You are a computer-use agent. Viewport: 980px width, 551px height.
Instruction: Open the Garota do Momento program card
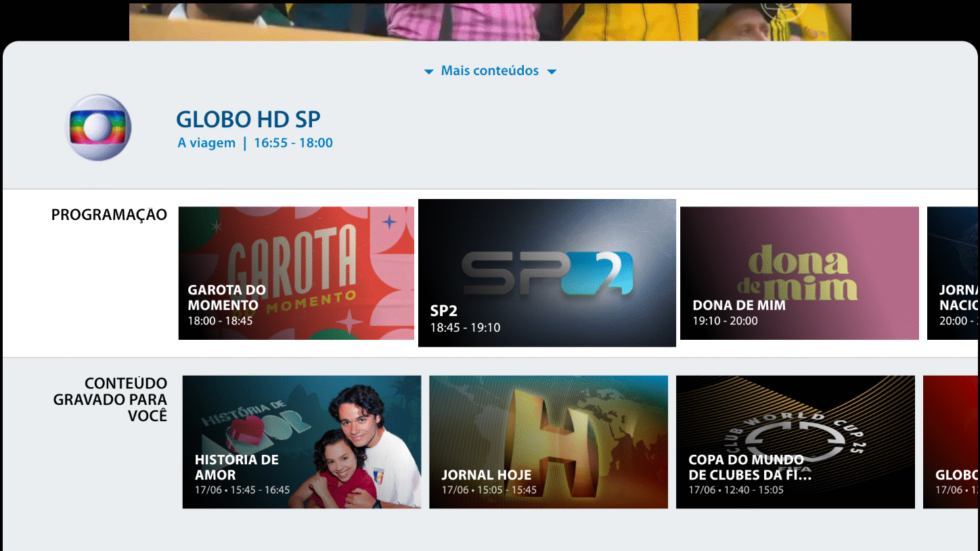click(296, 273)
